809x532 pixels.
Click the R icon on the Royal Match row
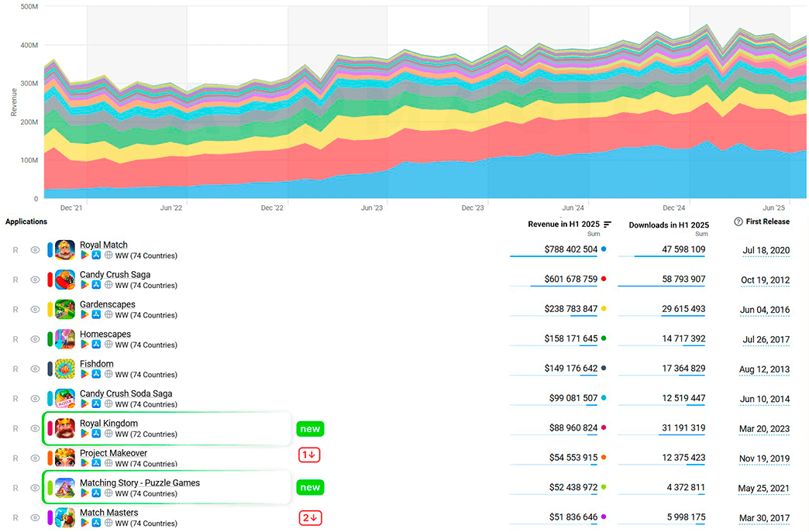[15, 250]
